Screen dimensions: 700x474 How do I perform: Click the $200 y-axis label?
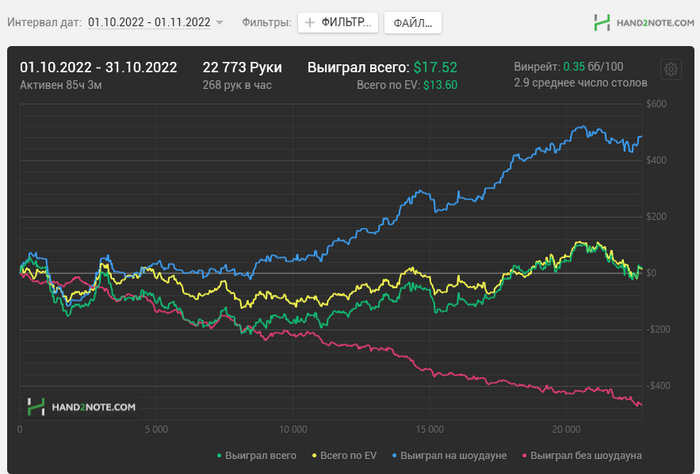point(656,216)
